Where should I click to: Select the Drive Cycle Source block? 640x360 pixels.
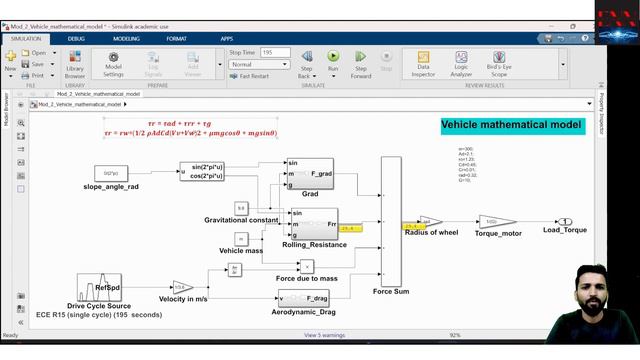point(99,288)
